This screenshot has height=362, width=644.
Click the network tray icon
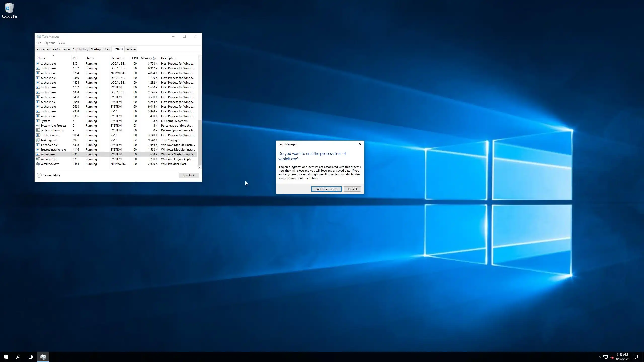605,357
